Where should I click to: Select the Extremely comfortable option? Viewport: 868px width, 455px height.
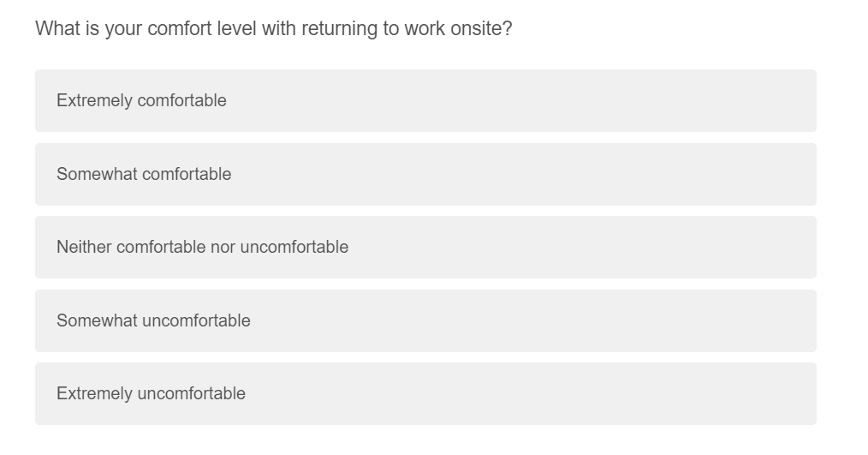click(x=425, y=101)
